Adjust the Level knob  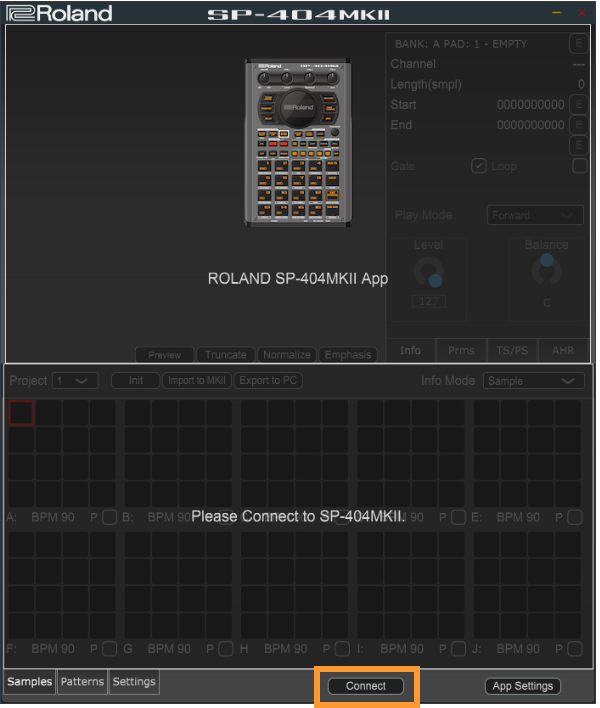428,272
